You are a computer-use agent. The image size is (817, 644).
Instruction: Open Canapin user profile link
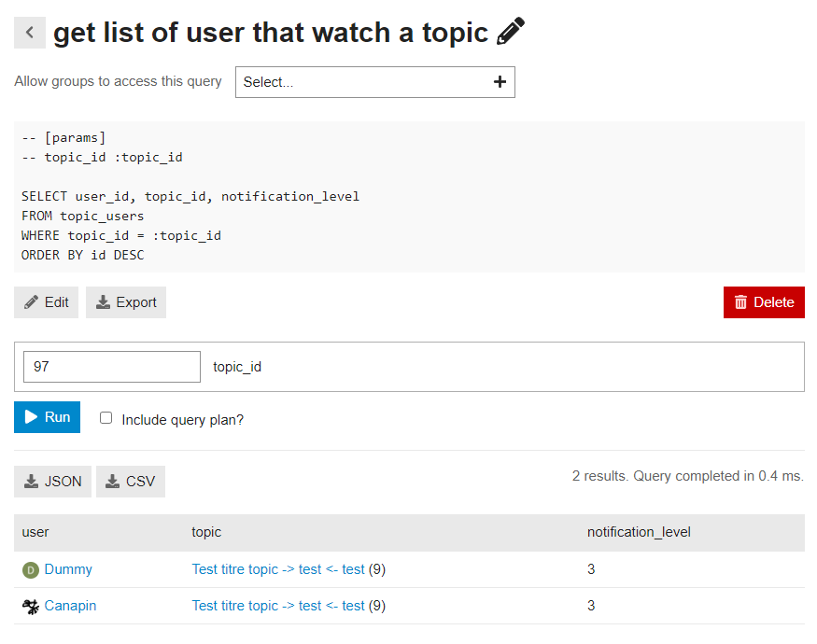click(70, 606)
